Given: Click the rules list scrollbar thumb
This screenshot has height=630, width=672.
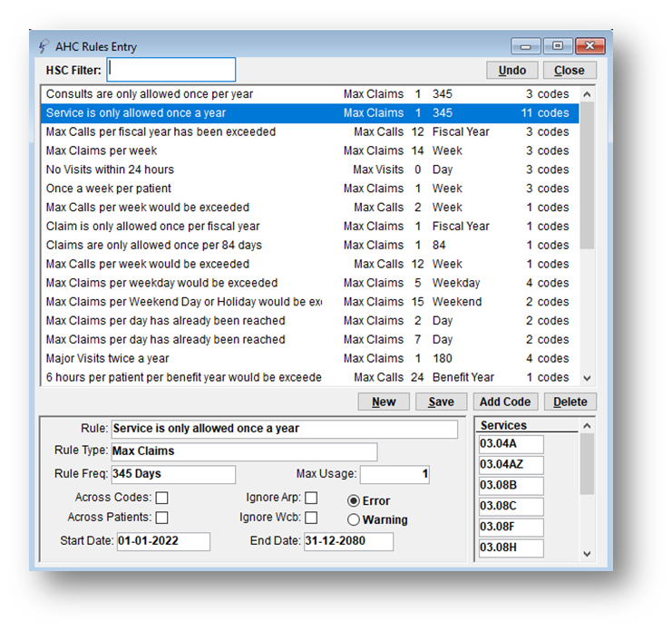Looking at the screenshot, I should (587, 176).
